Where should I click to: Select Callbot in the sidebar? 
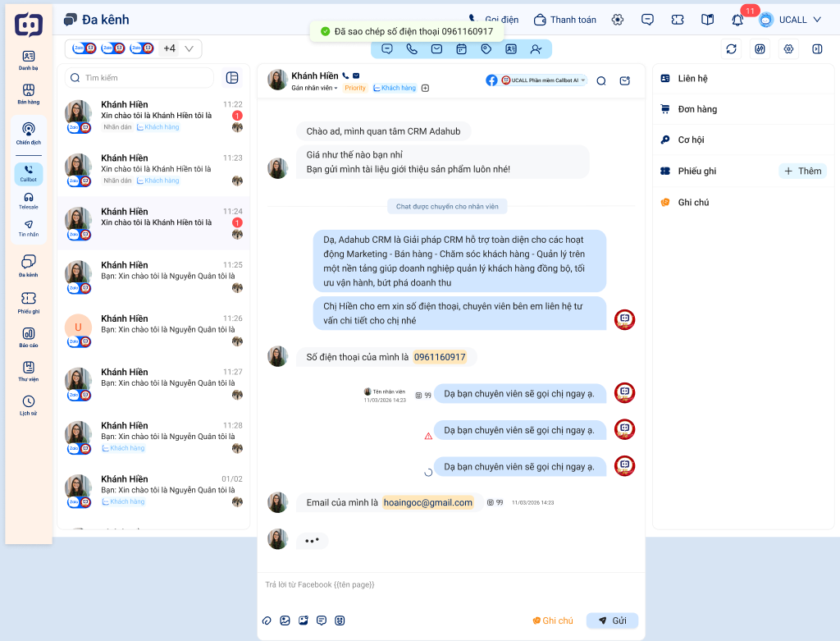click(x=29, y=174)
